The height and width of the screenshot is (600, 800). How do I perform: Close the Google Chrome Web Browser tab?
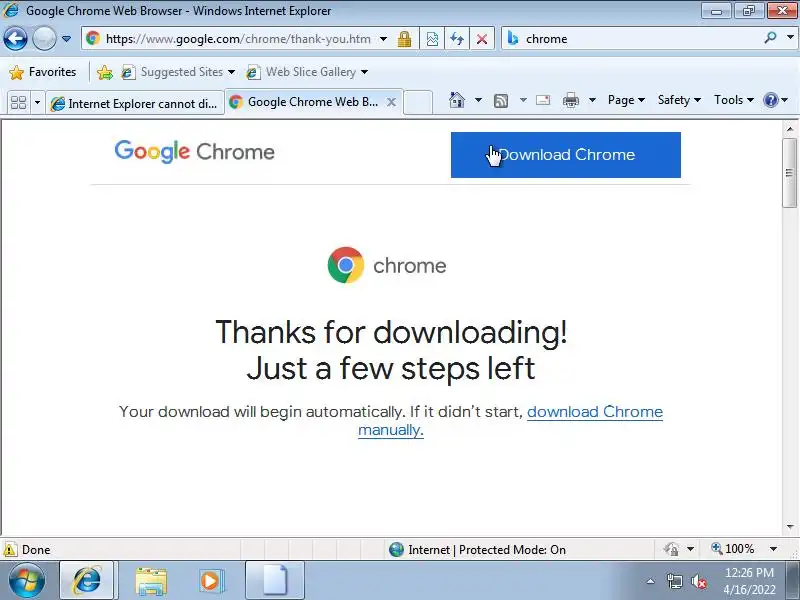coord(391,102)
